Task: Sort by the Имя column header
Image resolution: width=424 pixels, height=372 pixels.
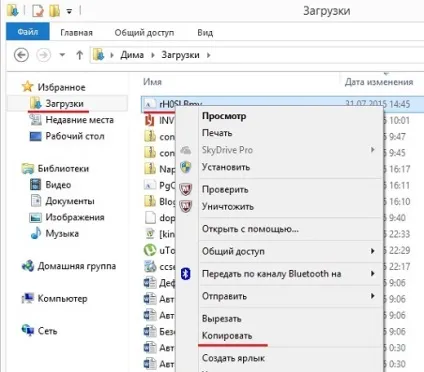Action: coord(152,82)
